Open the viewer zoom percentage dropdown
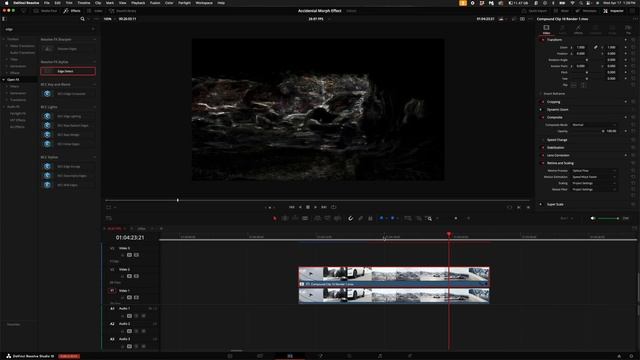 (108, 19)
